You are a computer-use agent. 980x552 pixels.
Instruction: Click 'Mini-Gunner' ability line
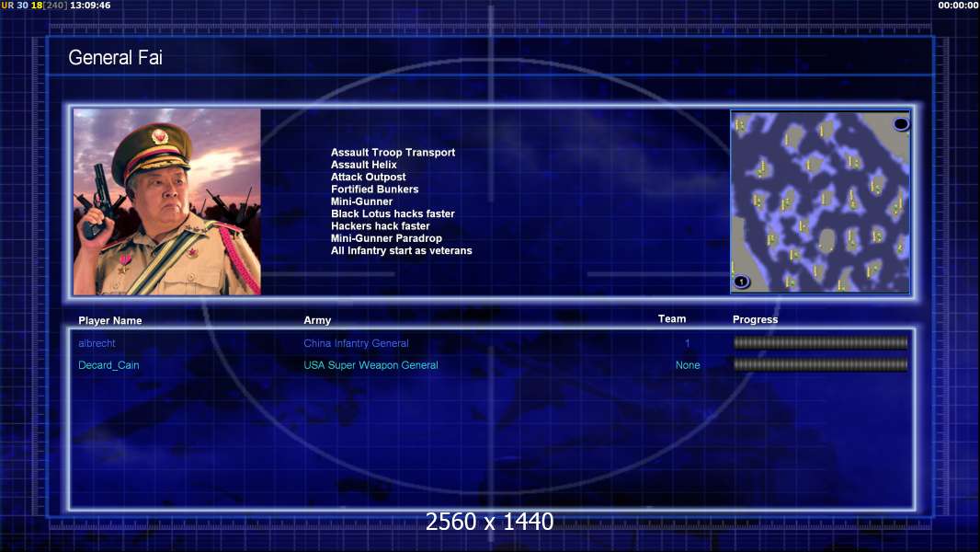click(361, 201)
